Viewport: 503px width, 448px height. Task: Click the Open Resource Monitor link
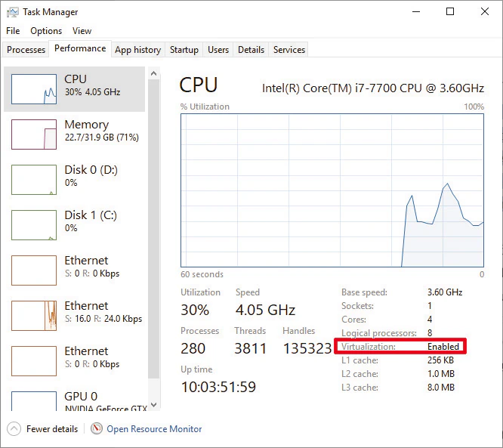(154, 429)
